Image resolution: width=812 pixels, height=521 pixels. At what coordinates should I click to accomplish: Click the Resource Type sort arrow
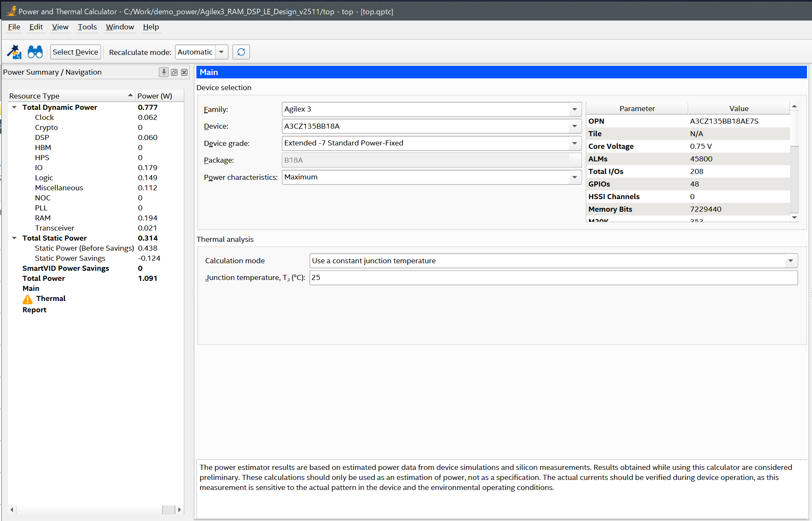pos(130,96)
